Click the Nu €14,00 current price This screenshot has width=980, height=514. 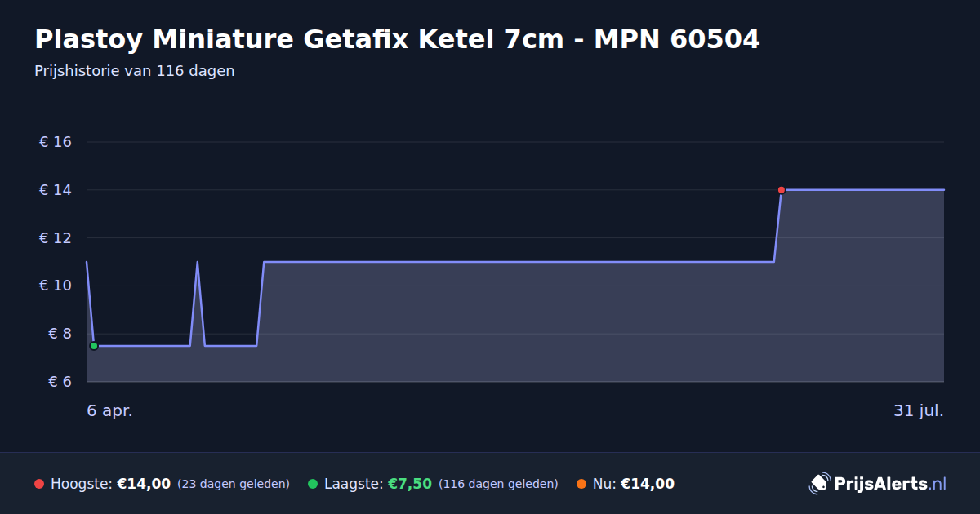click(x=648, y=484)
